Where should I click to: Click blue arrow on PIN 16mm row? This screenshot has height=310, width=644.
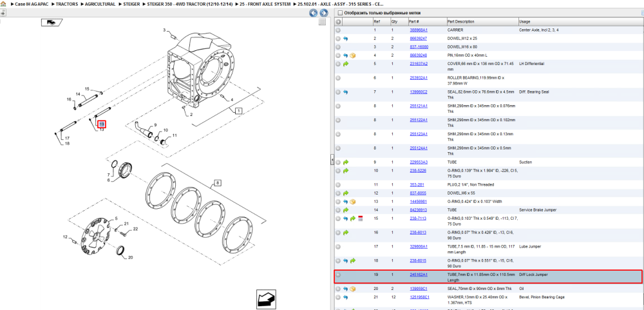[x=345, y=55]
